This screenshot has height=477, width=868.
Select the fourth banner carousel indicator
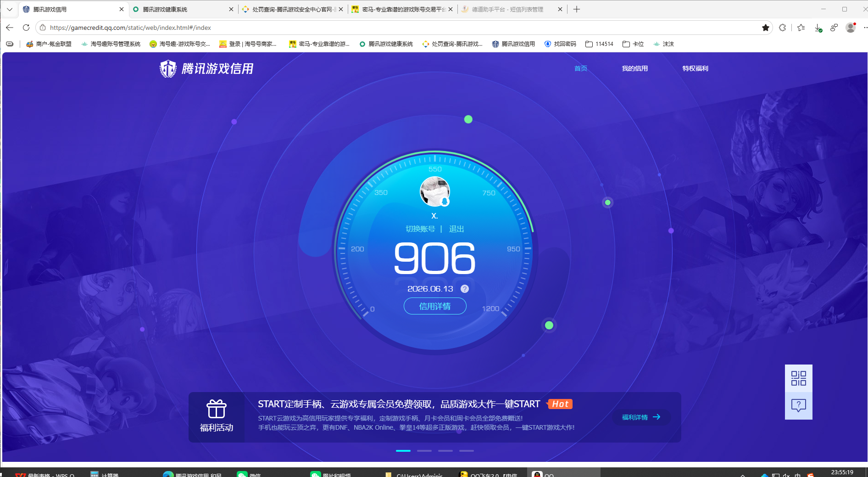coord(467,451)
